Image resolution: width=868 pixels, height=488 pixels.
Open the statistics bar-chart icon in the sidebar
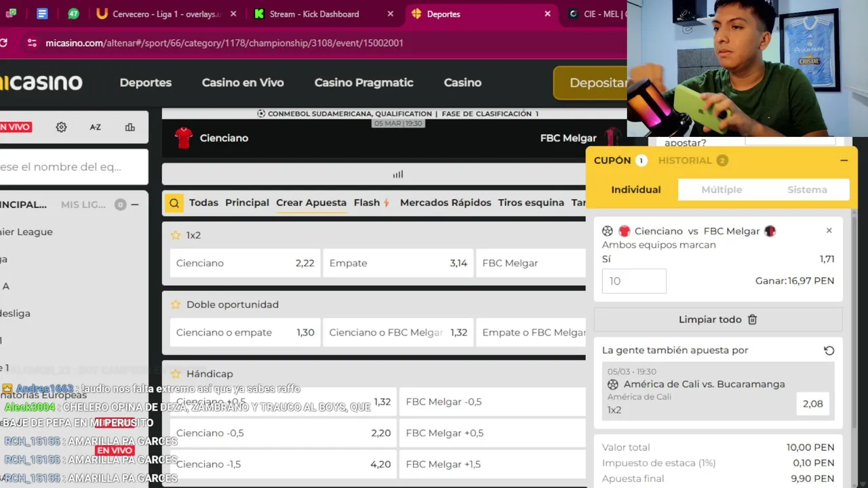click(x=130, y=127)
